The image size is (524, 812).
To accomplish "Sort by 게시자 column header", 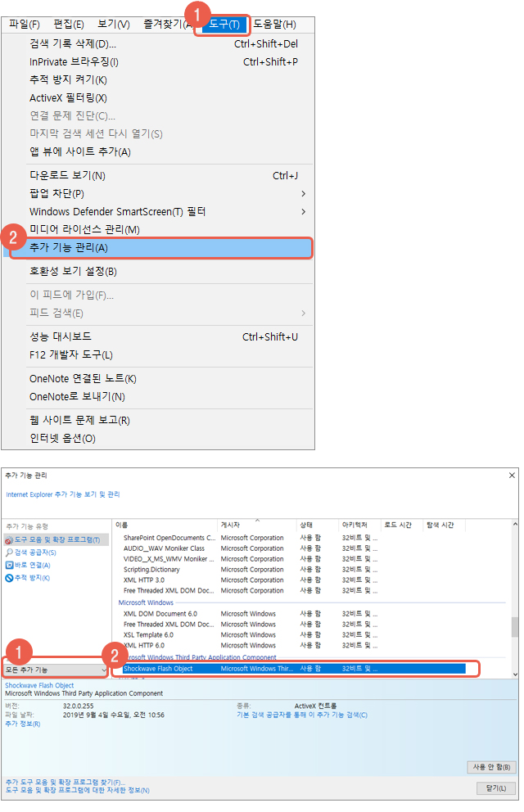I will coord(257,526).
